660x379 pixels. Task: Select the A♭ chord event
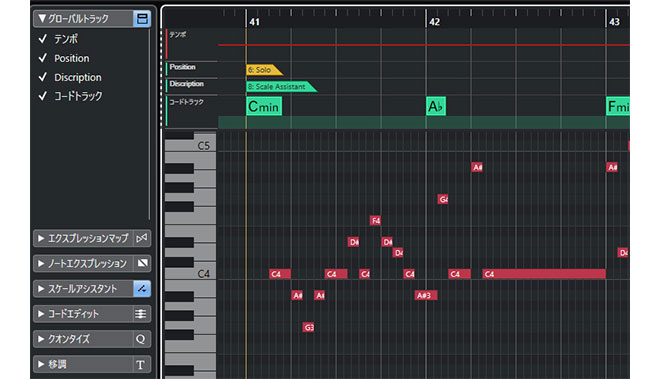coord(436,106)
